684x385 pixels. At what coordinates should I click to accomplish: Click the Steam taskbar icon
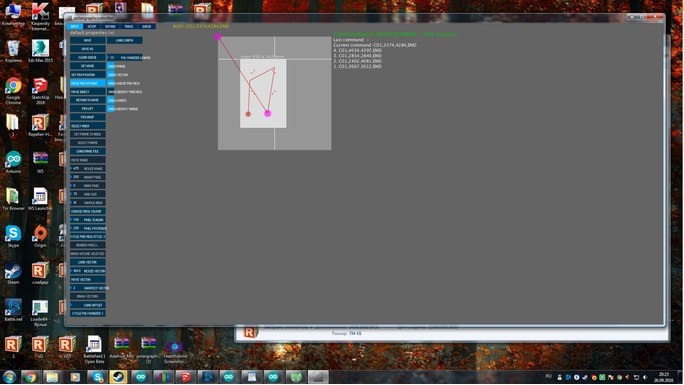tap(118, 377)
